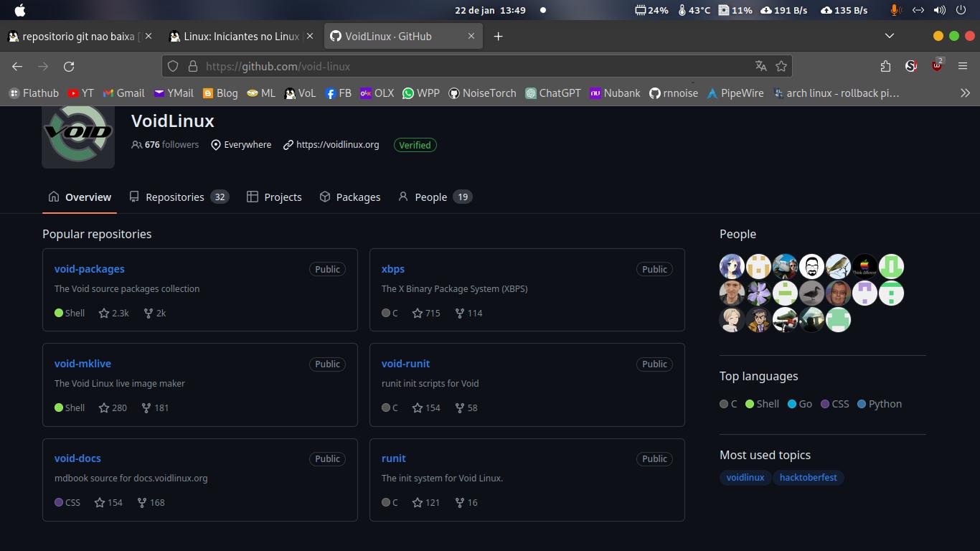Click the VoidLinux organization logo
Image resolution: width=980 pixels, height=551 pixels.
click(78, 136)
